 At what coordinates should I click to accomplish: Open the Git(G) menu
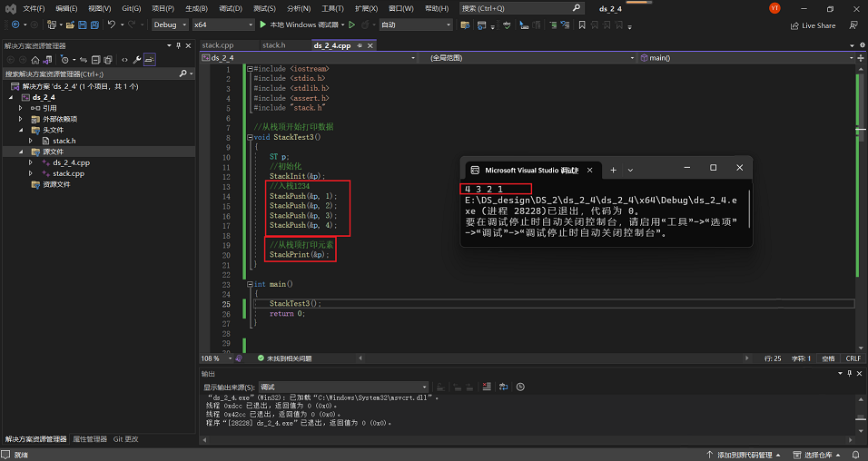(x=131, y=8)
